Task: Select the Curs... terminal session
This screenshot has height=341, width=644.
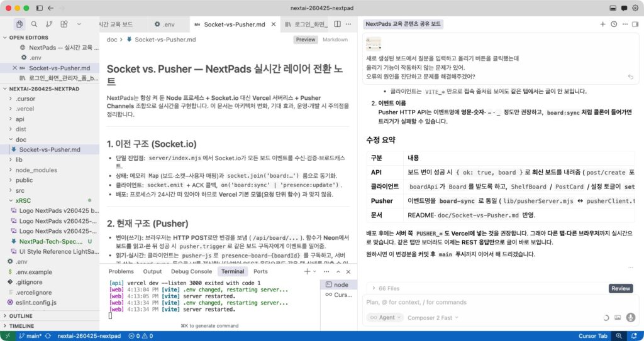Action: [339, 295]
